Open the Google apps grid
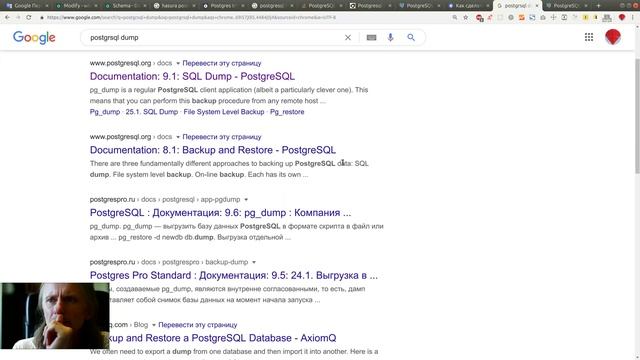The width and height of the screenshot is (640, 360). coord(589,37)
